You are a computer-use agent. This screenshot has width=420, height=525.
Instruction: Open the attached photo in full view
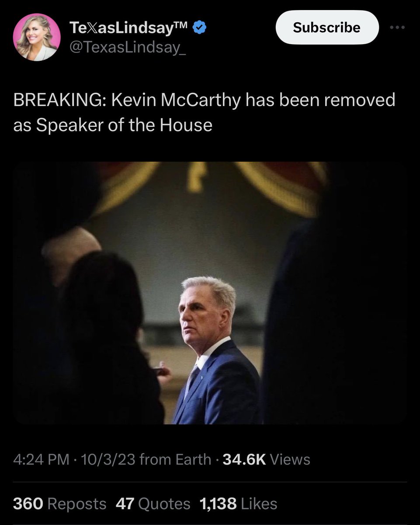click(x=210, y=293)
